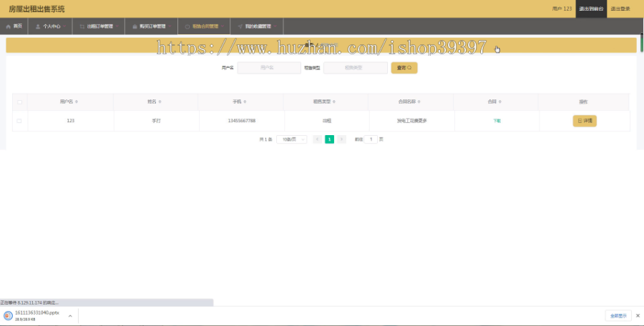
Task: Sort by the 租售类型 column arrows
Action: coord(334,102)
